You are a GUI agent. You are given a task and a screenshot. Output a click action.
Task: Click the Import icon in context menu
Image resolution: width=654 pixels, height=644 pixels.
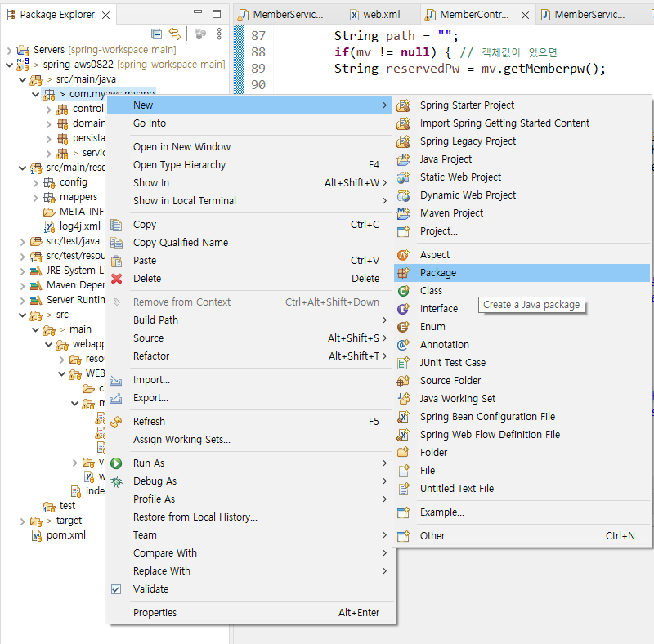[116, 380]
